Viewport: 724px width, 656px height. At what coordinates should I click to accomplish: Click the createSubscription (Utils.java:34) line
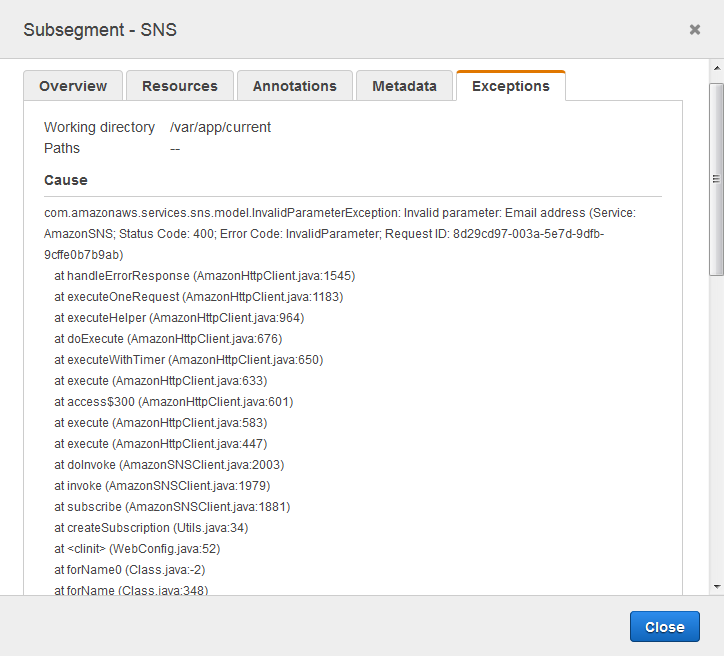point(151,528)
